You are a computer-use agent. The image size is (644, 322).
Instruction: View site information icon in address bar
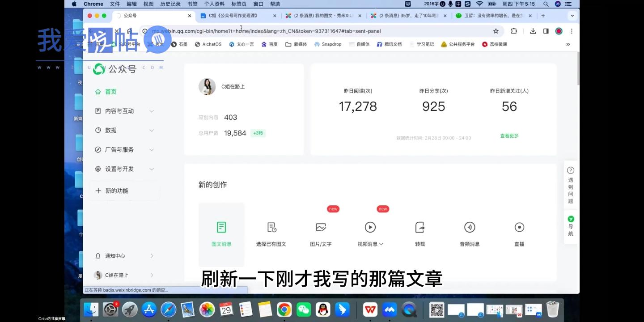click(x=145, y=31)
